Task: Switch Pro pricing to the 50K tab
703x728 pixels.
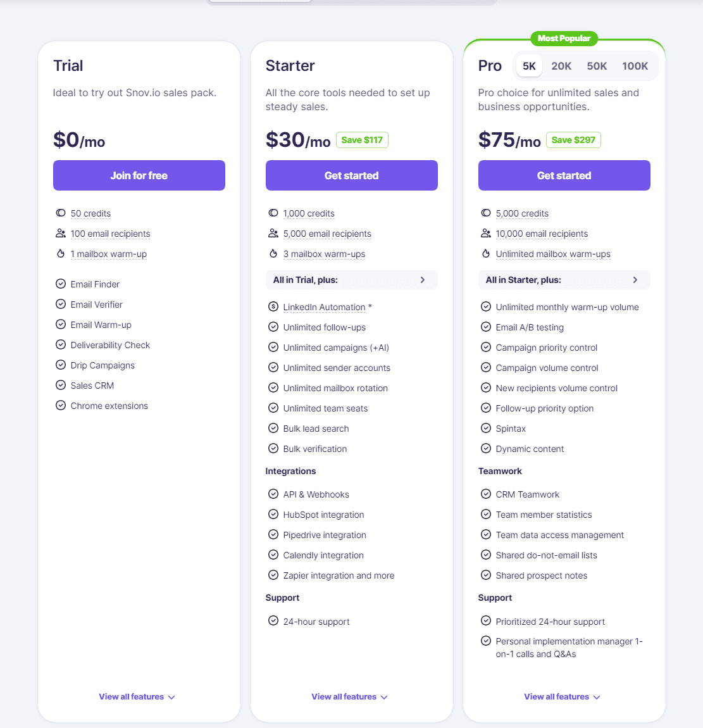Action: 597,65
